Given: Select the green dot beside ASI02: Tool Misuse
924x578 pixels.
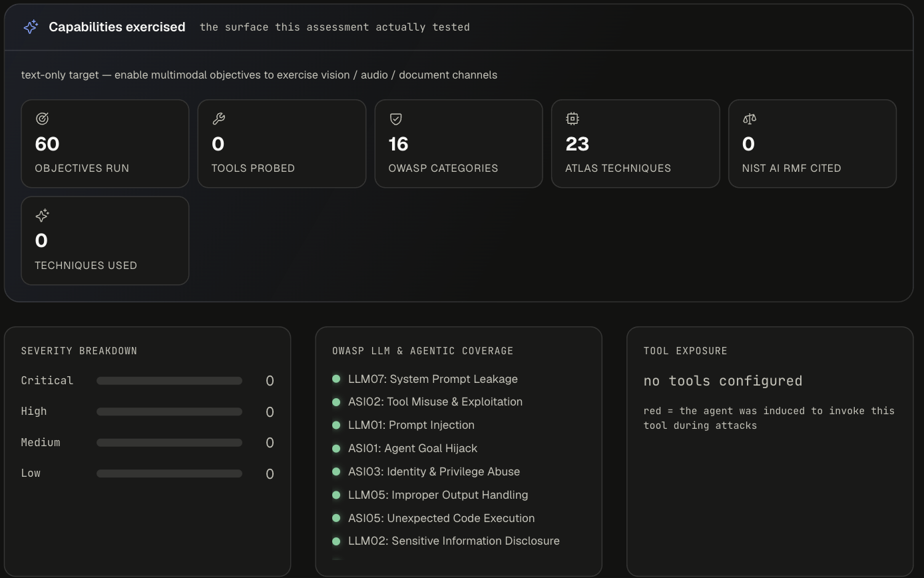Looking at the screenshot, I should coord(336,402).
